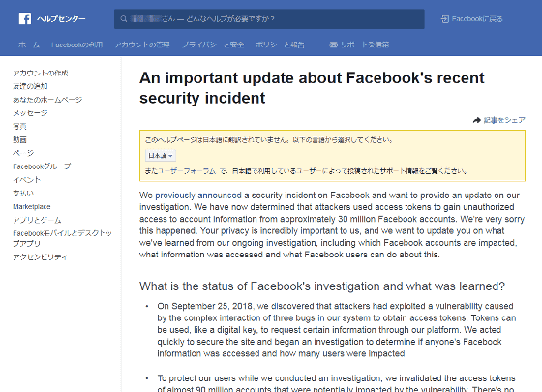Viewport: 542px width, 392px height.
Task: Select アカウントの作成 in the sidebar
Action: [41, 73]
